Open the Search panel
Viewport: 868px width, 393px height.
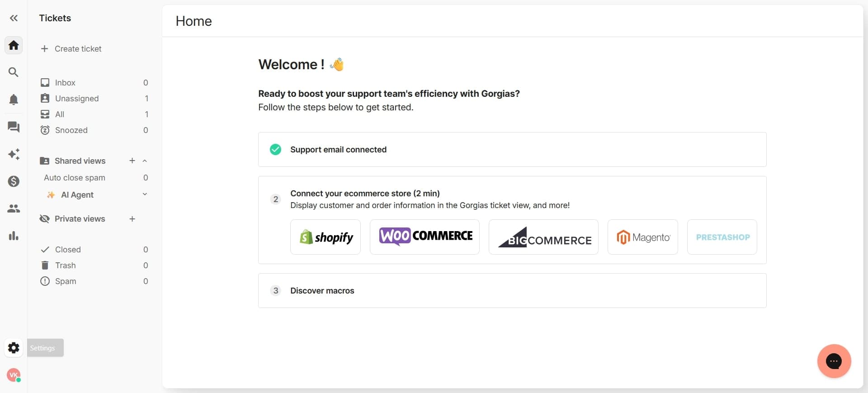14,72
